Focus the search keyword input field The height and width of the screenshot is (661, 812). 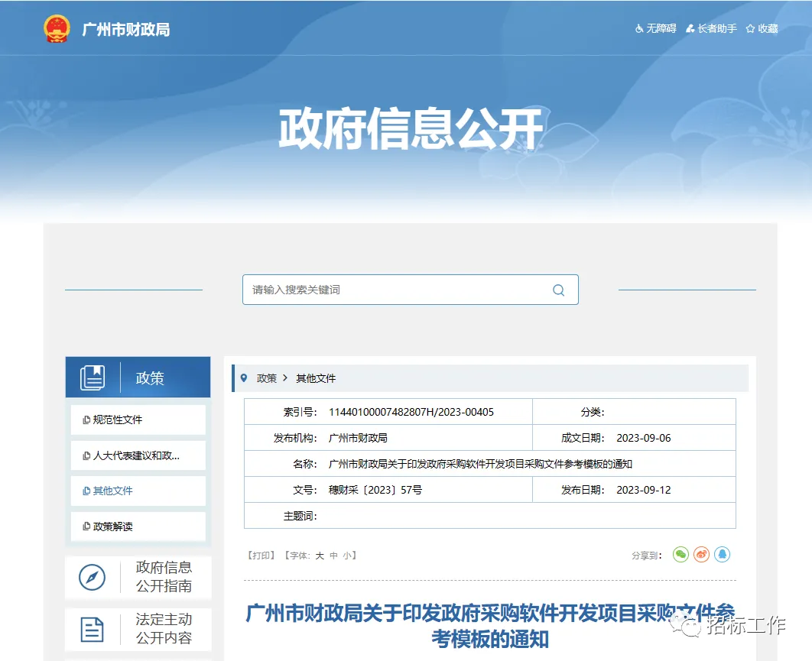tap(410, 290)
